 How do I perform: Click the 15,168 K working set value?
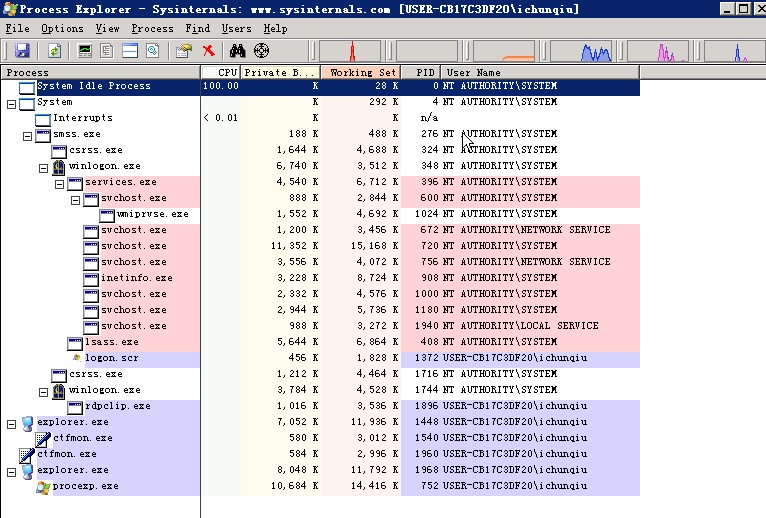tap(374, 246)
